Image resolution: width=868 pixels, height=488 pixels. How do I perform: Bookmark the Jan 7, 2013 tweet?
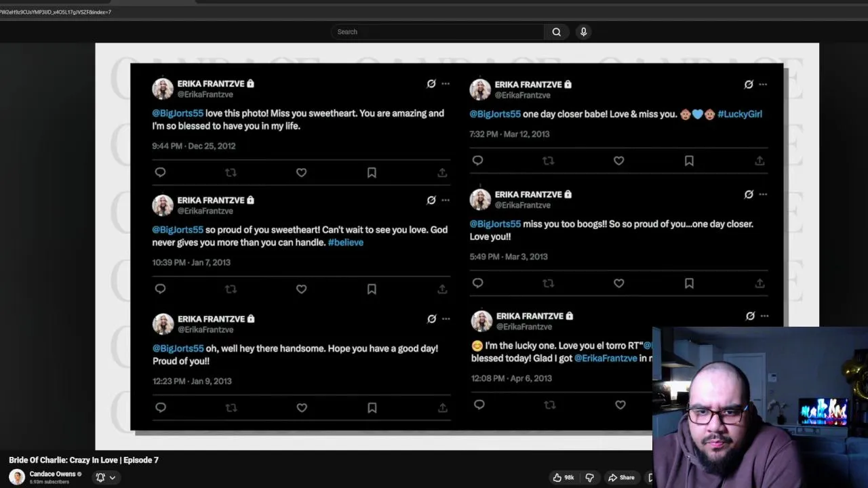click(x=372, y=289)
